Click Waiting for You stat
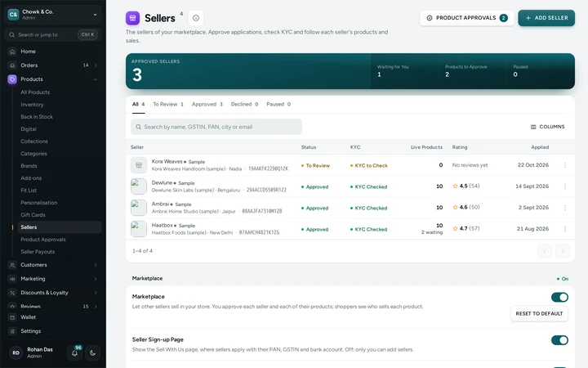This screenshot has height=368, width=588. coord(404,71)
